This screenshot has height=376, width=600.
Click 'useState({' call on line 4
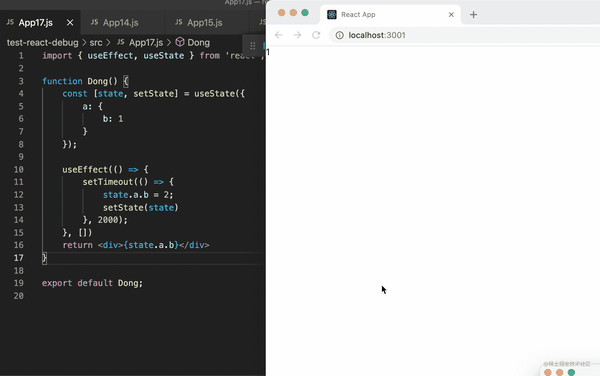219,94
